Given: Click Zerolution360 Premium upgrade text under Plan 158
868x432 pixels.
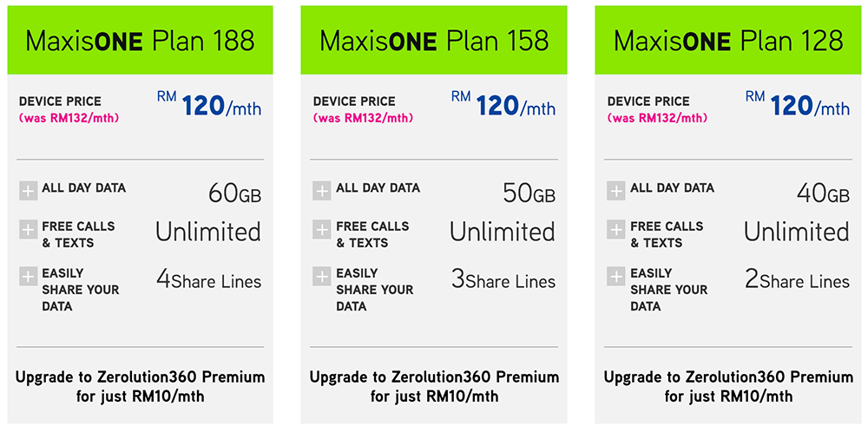Looking at the screenshot, I should pos(434,387).
